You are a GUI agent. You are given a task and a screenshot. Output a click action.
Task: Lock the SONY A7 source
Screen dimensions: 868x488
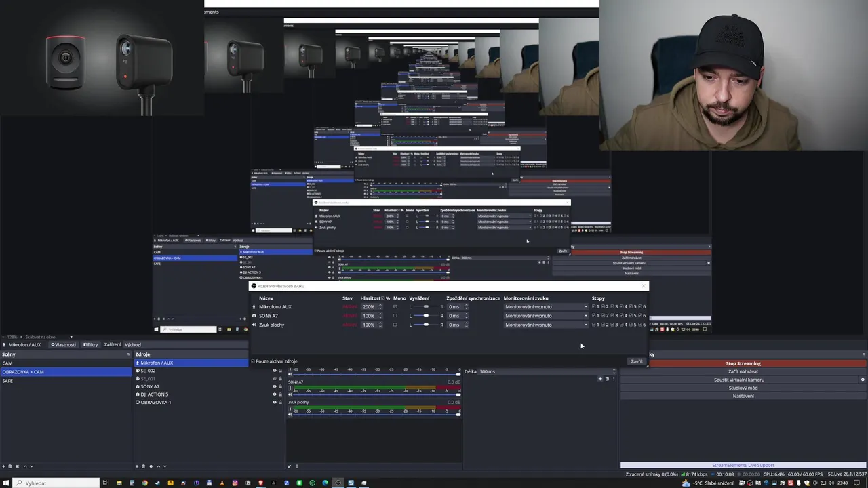point(280,386)
